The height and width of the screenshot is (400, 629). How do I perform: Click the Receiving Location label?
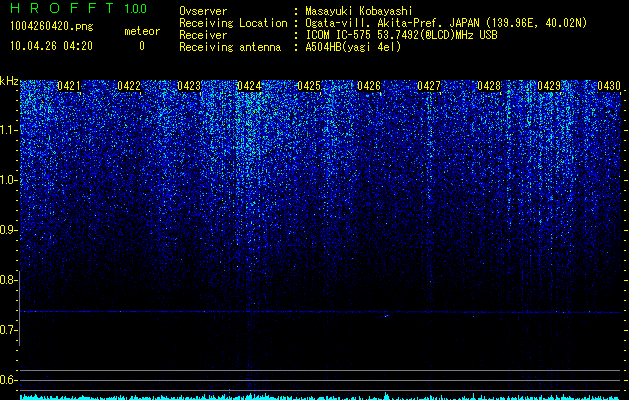tap(233, 23)
